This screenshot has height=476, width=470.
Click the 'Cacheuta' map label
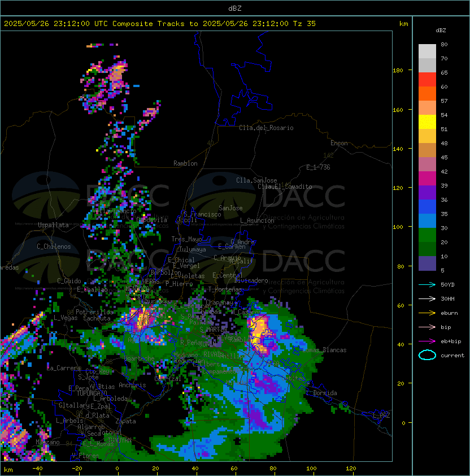(97, 318)
